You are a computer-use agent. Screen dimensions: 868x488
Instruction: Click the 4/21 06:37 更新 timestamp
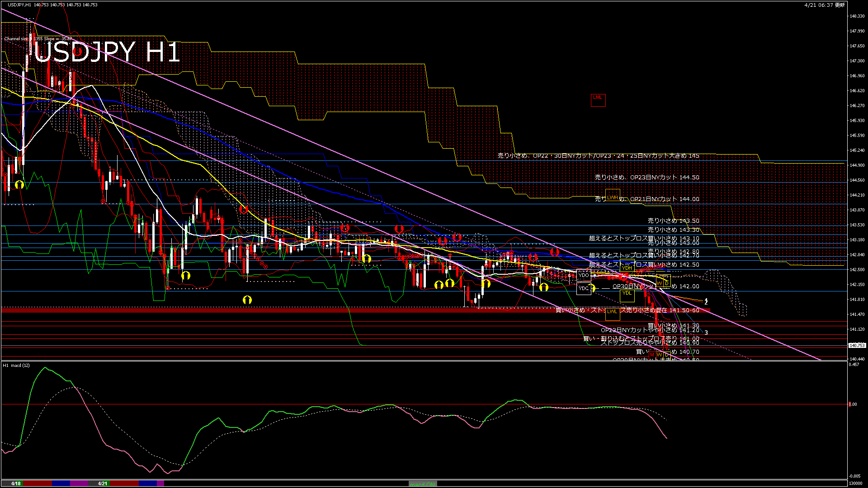tap(825, 5)
